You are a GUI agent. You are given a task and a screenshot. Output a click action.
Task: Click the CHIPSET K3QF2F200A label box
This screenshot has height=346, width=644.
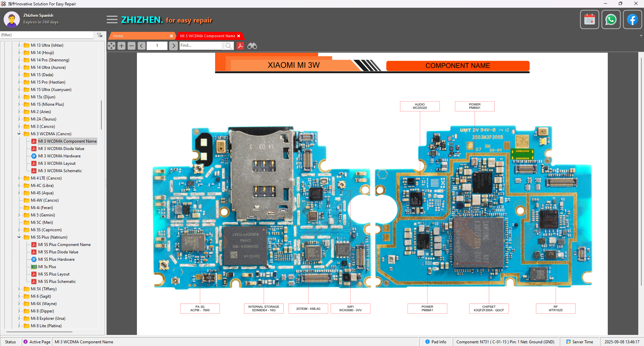pyautogui.click(x=489, y=308)
